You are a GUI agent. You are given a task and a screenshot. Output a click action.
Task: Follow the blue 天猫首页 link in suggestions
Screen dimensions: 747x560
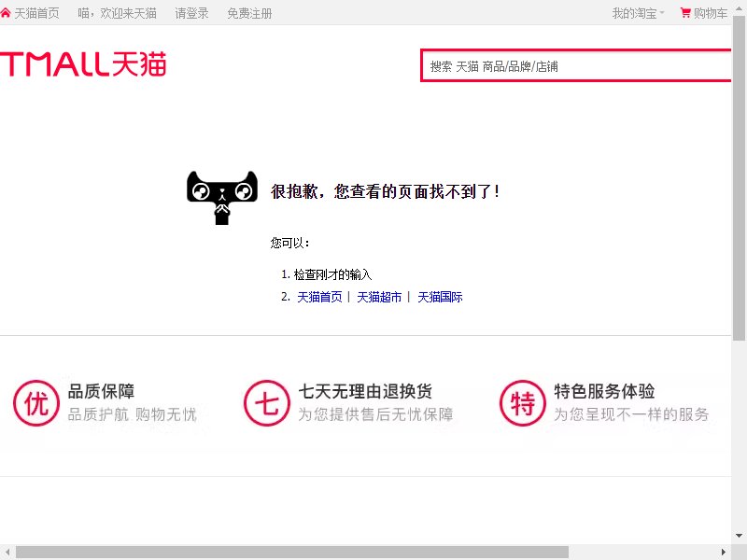click(319, 297)
